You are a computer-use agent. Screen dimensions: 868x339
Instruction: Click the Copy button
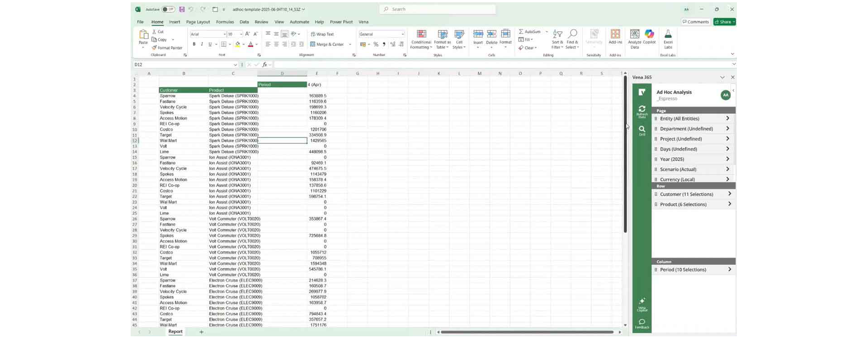point(160,40)
